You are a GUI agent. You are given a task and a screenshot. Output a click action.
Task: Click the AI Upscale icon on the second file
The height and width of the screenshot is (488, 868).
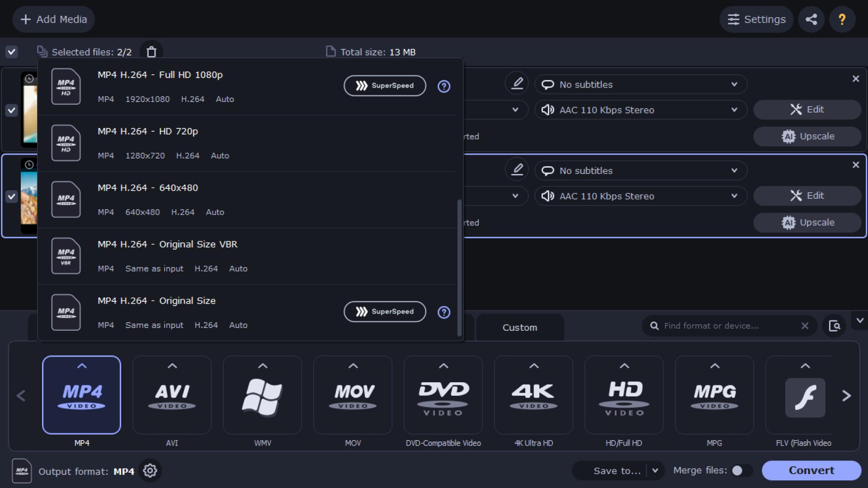click(788, 222)
